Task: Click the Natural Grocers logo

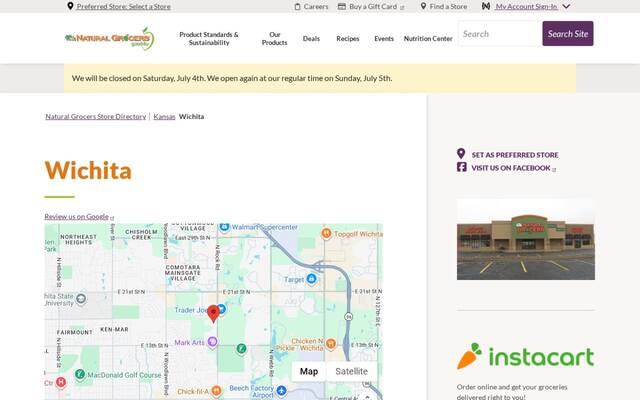Action: (x=109, y=38)
